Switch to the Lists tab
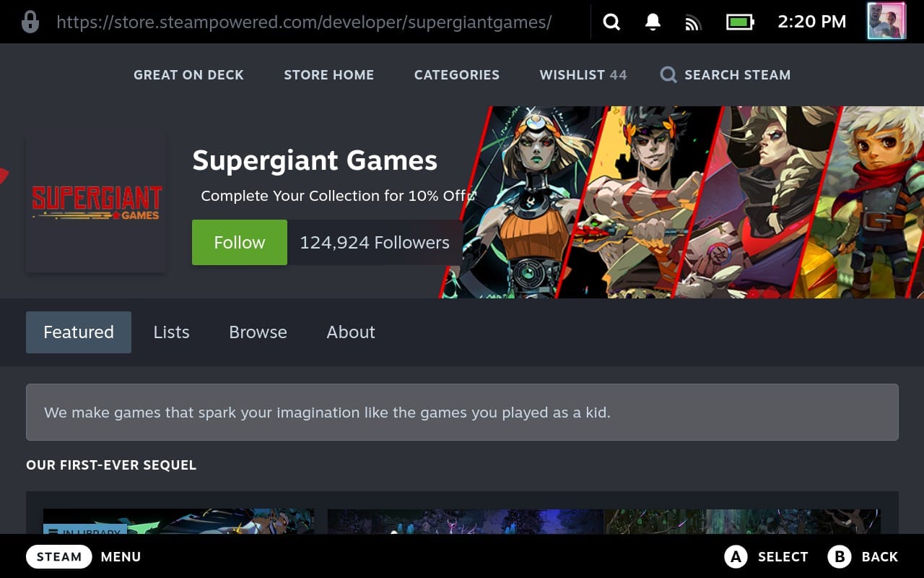This screenshot has height=578, width=924. (x=171, y=332)
